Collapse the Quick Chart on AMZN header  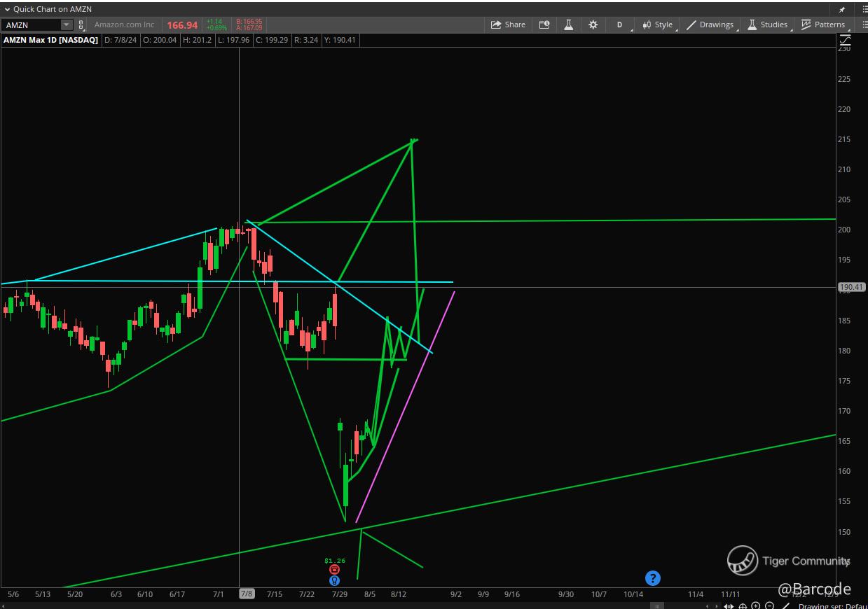pyautogui.click(x=8, y=9)
